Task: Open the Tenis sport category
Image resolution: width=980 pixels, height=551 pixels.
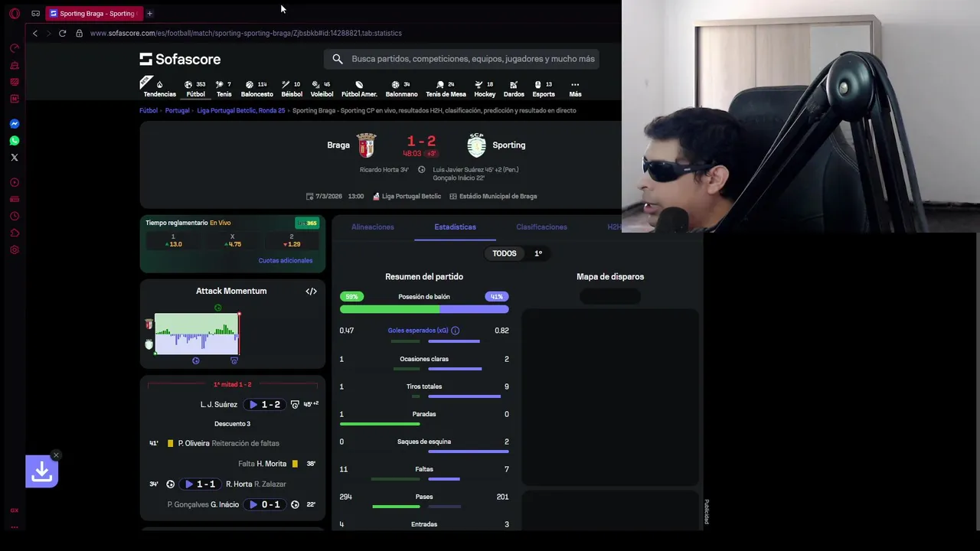Action: click(224, 89)
